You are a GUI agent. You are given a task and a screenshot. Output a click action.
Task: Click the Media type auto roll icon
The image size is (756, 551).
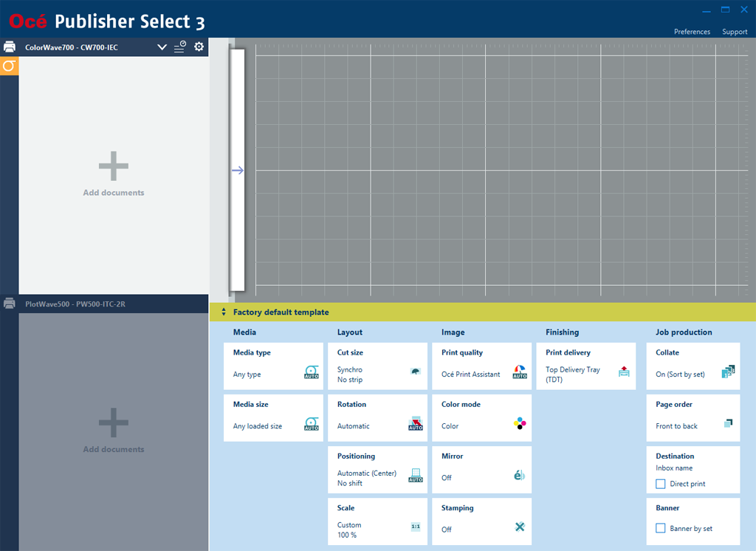click(x=312, y=372)
